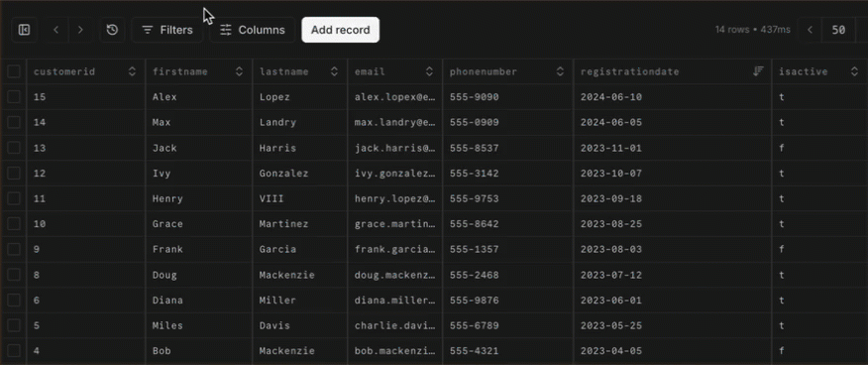This screenshot has height=365, width=868.
Task: Select the row for Ivy Gonzalez
Action: tap(14, 174)
